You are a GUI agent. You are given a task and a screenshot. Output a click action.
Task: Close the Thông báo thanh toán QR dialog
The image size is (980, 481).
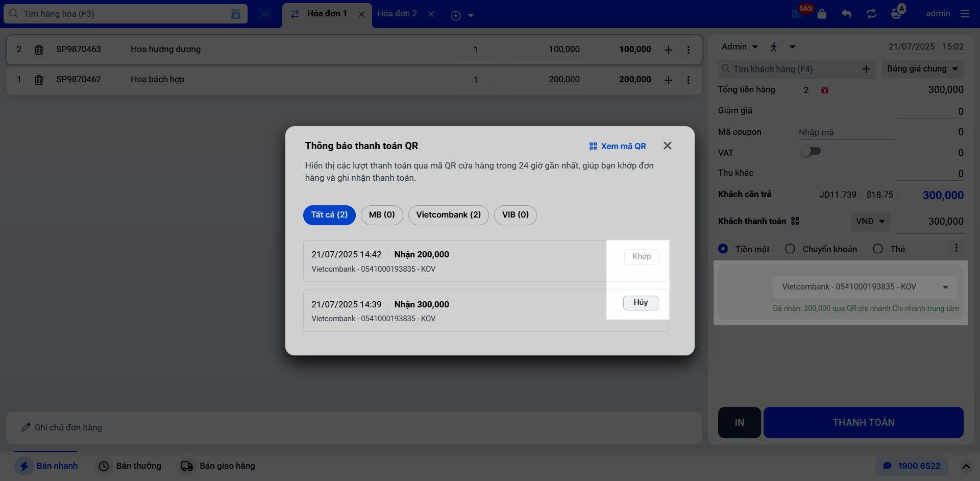pyautogui.click(x=667, y=146)
